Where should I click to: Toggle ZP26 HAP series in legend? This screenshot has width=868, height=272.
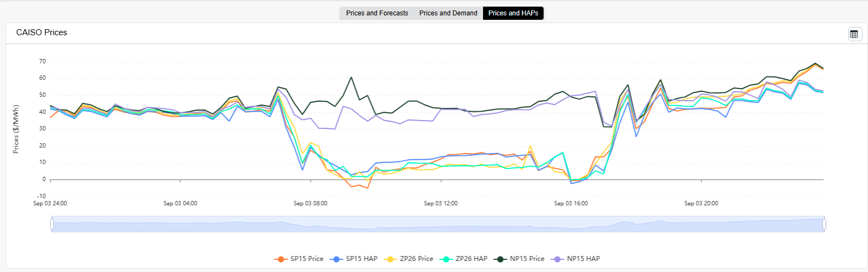click(x=463, y=259)
